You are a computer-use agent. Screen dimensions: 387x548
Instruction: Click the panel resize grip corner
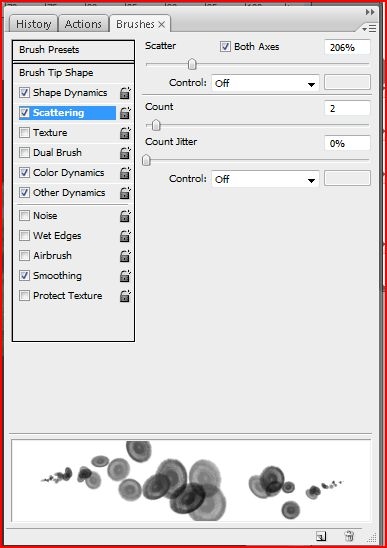click(x=372, y=537)
